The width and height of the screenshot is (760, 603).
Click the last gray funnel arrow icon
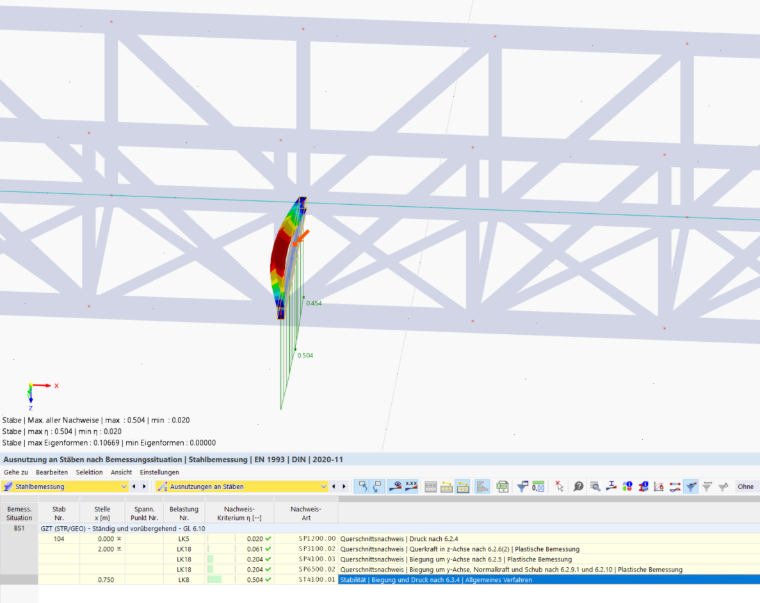pos(723,486)
